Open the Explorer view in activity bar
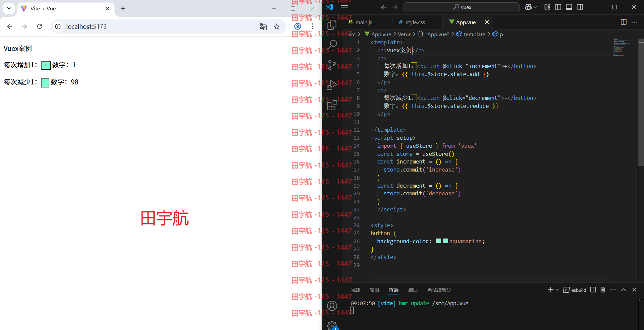This screenshot has width=644, height=330. pyautogui.click(x=332, y=24)
